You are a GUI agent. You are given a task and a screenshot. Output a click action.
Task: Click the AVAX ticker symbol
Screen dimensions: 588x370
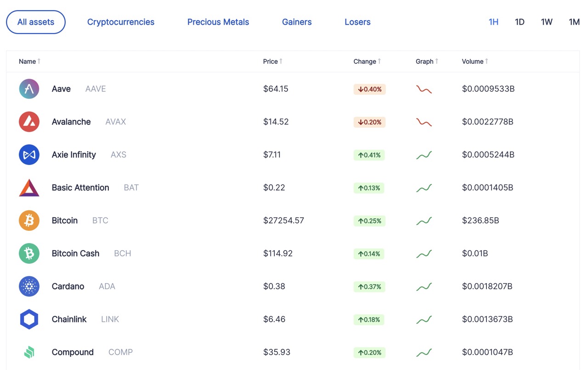pyautogui.click(x=116, y=122)
